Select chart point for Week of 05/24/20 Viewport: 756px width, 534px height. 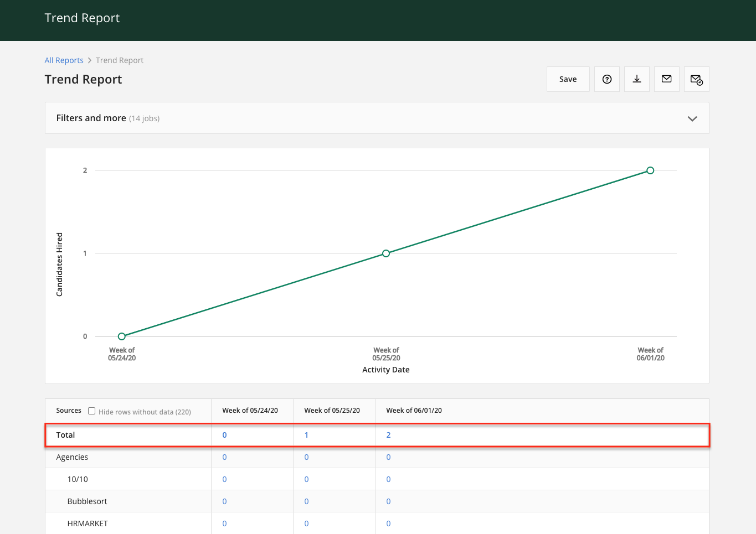tap(122, 336)
